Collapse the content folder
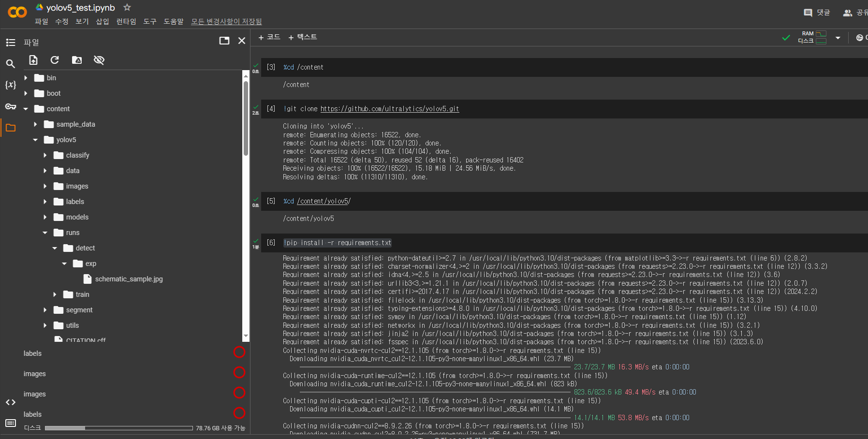The width and height of the screenshot is (868, 439). pyautogui.click(x=26, y=109)
